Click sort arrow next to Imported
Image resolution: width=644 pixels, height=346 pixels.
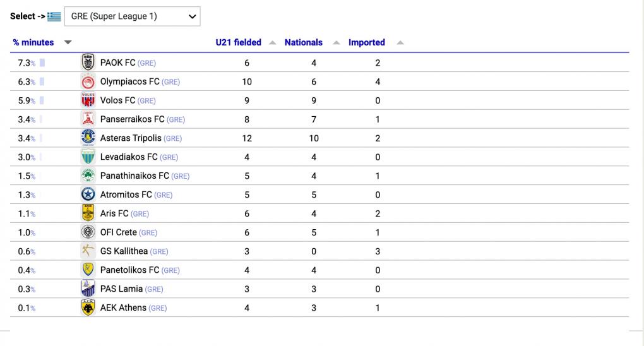click(x=400, y=42)
